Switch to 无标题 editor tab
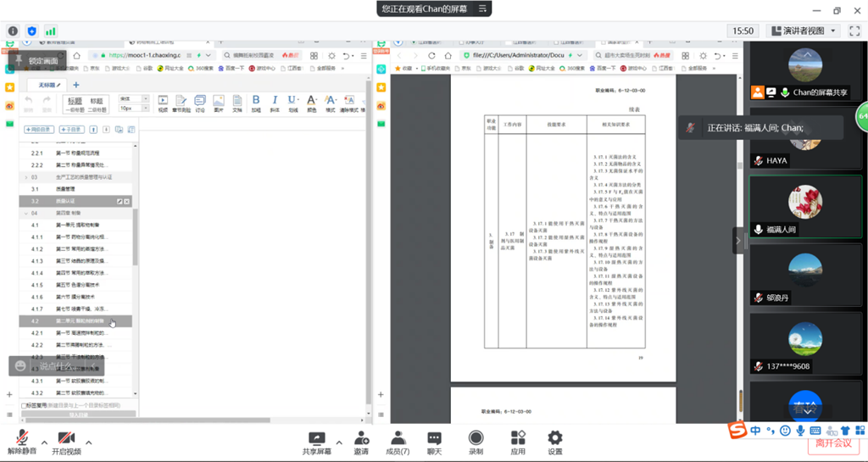Screen dimensions: 868x462 point(49,85)
